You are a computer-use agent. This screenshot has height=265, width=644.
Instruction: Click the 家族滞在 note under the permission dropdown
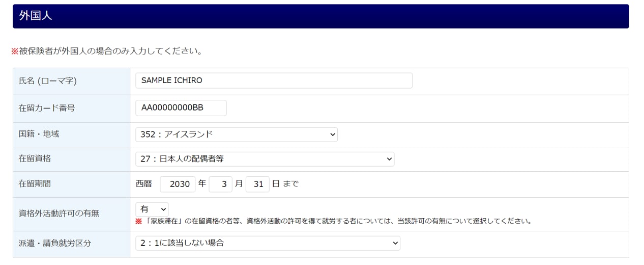[x=334, y=221]
